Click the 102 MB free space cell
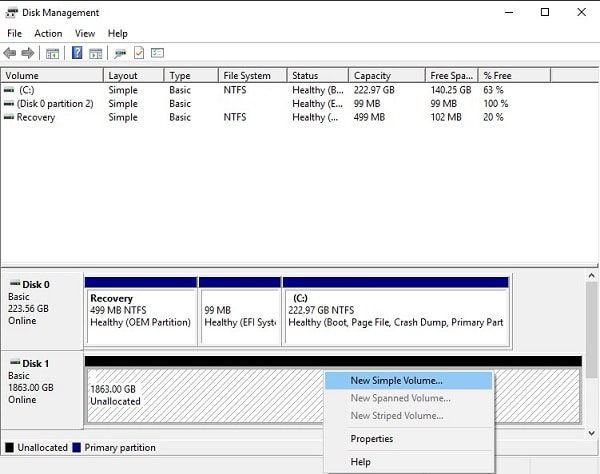Screen dimensions: 600x474 click(x=446, y=117)
